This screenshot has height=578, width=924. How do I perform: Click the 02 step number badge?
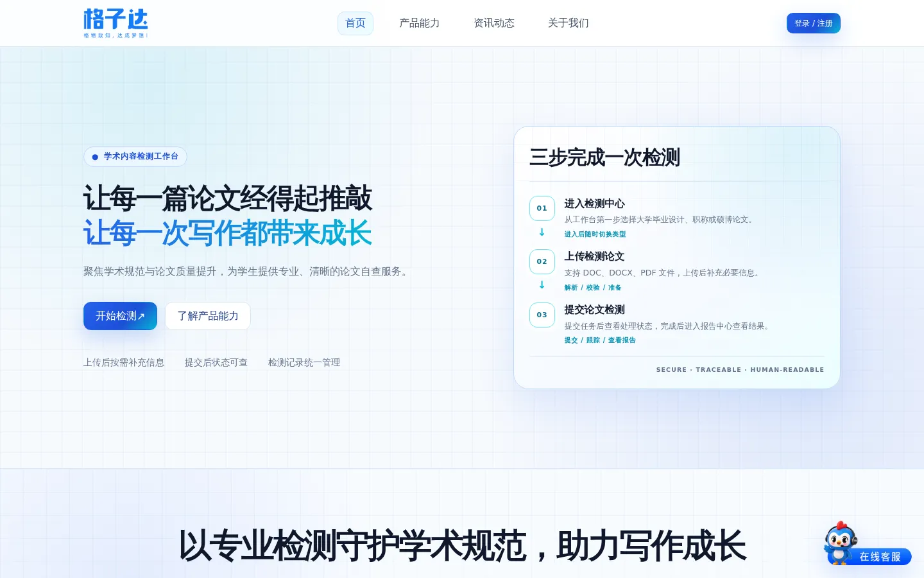(542, 261)
